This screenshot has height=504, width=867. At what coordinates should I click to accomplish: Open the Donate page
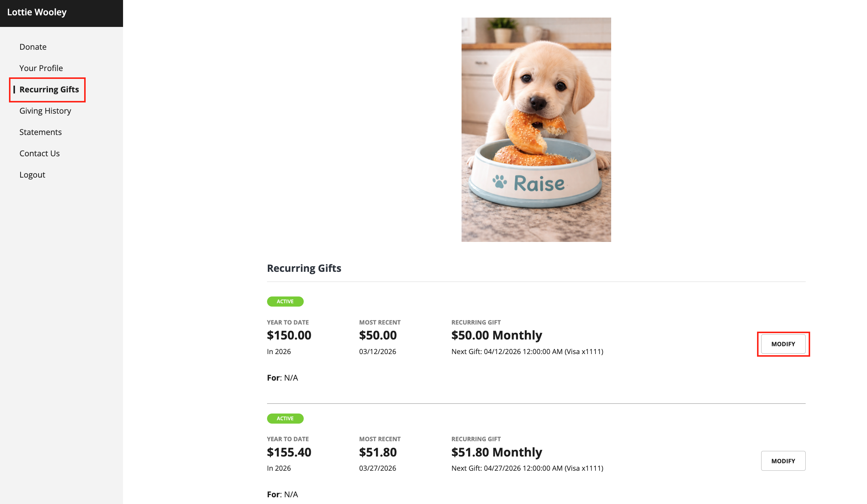[x=33, y=47]
